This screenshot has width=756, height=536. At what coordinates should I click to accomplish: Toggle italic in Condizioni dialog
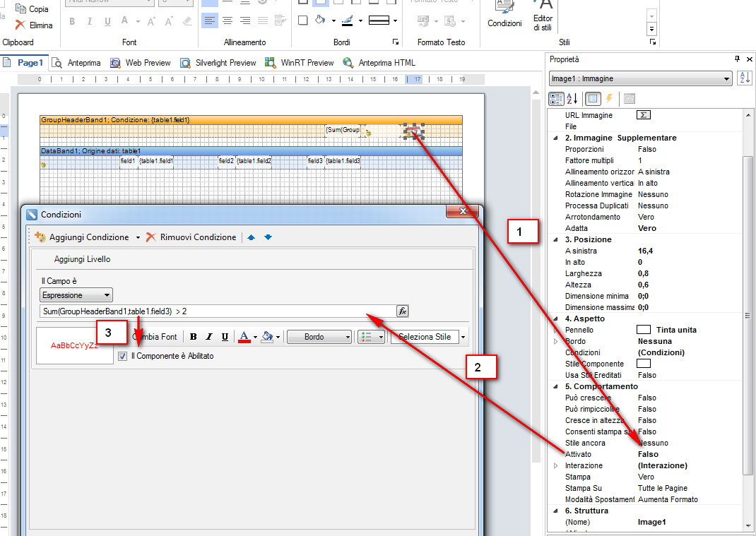[209, 337]
